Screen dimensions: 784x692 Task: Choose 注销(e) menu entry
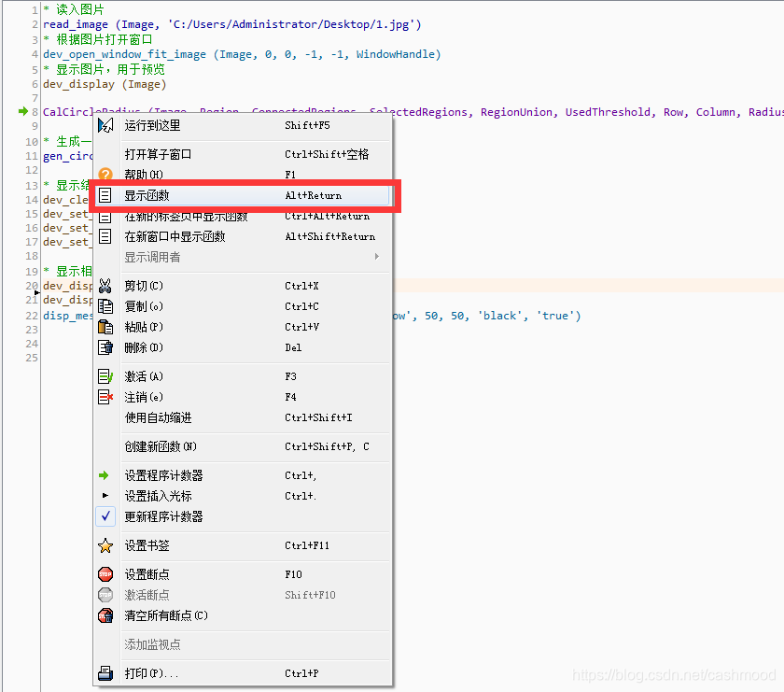(x=243, y=397)
